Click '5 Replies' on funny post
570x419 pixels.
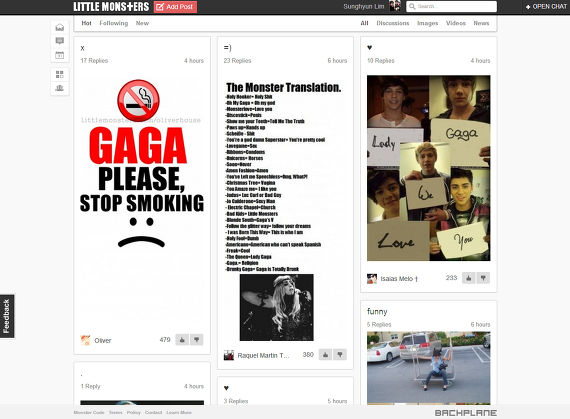pyautogui.click(x=379, y=325)
